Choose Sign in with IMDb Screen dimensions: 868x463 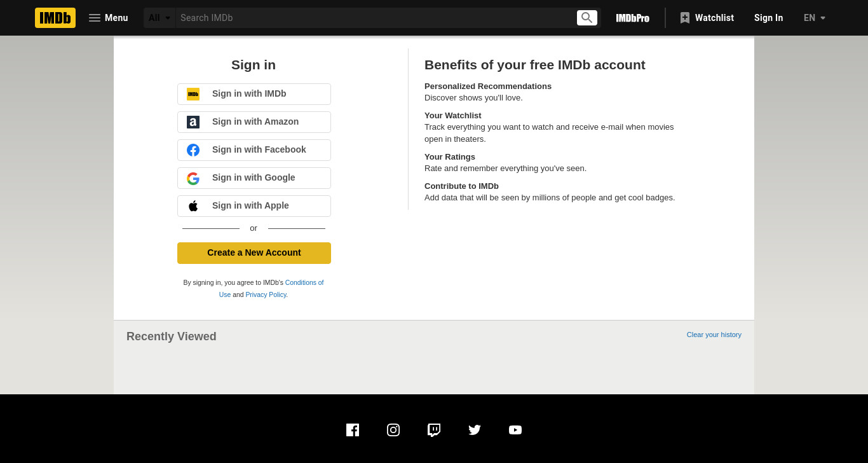point(254,94)
